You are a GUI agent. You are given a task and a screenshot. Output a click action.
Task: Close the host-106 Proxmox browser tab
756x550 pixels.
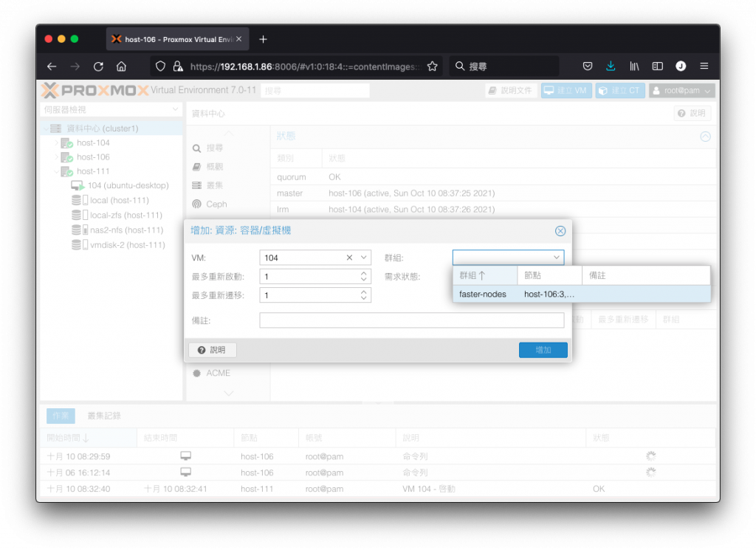[238, 39]
